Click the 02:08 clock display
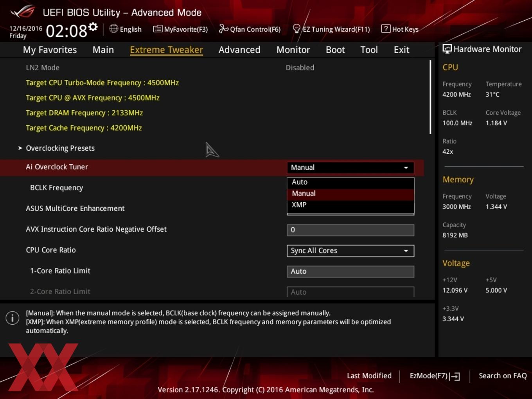The width and height of the screenshot is (532, 399). tap(66, 31)
